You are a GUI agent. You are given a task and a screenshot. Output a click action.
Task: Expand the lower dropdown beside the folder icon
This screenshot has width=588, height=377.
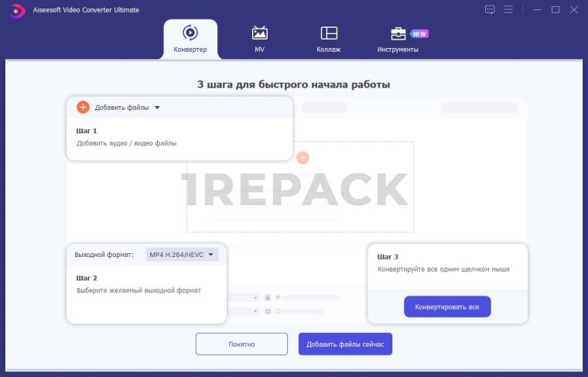click(x=255, y=311)
